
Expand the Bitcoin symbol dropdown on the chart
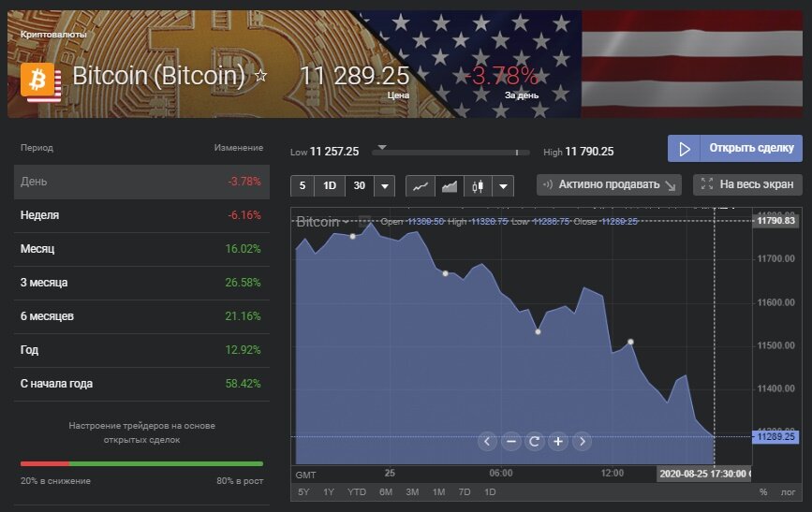pos(346,222)
